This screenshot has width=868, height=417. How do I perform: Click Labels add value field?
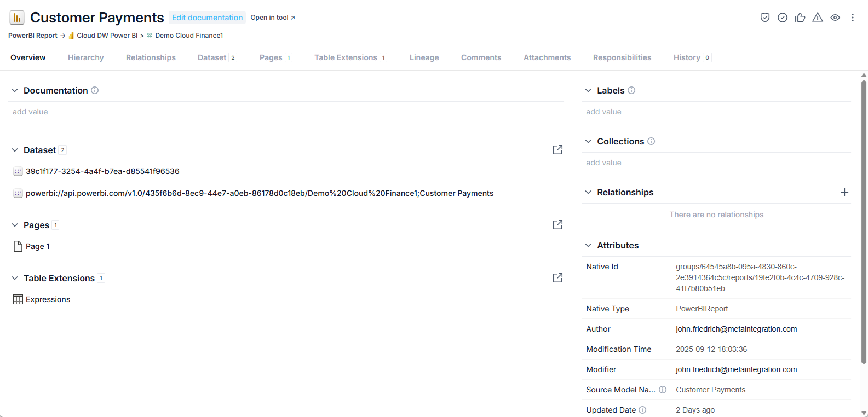tap(603, 112)
